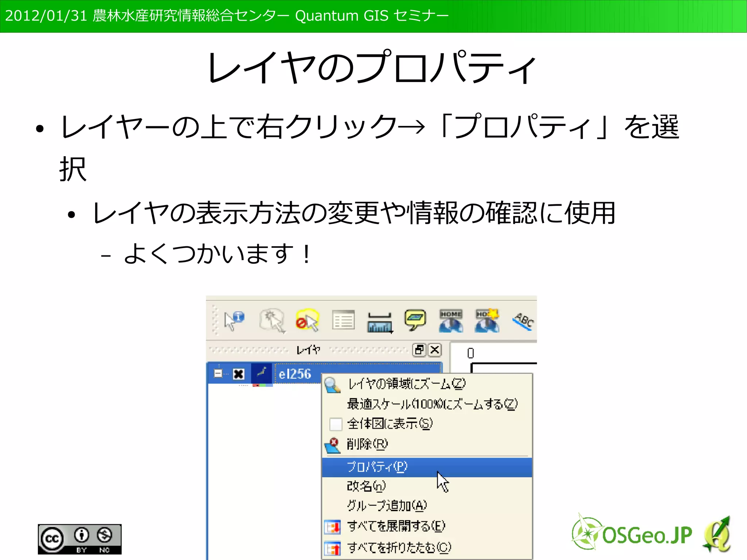The width and height of the screenshot is (747, 560).
Task: Open プロパティ(P) from context menu
Action: point(427,467)
